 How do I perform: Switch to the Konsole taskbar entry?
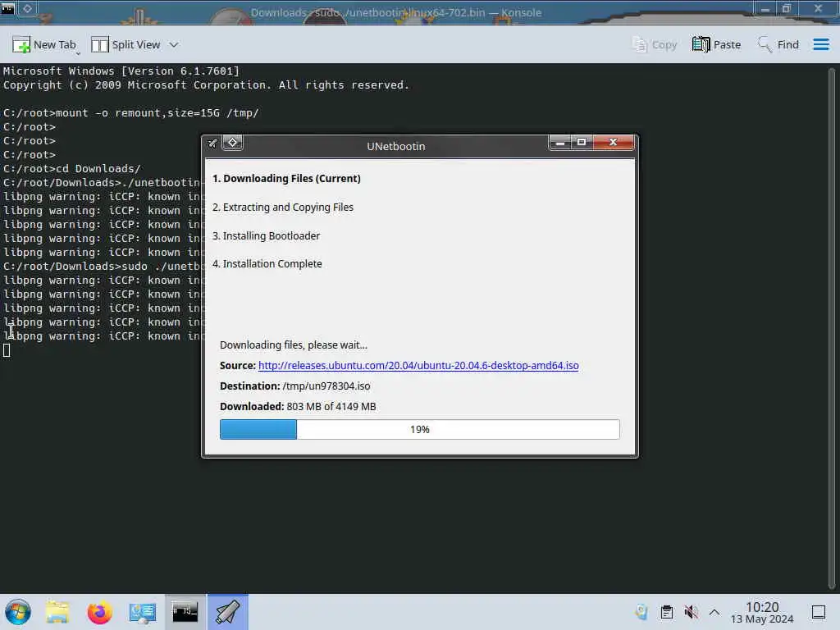185,612
